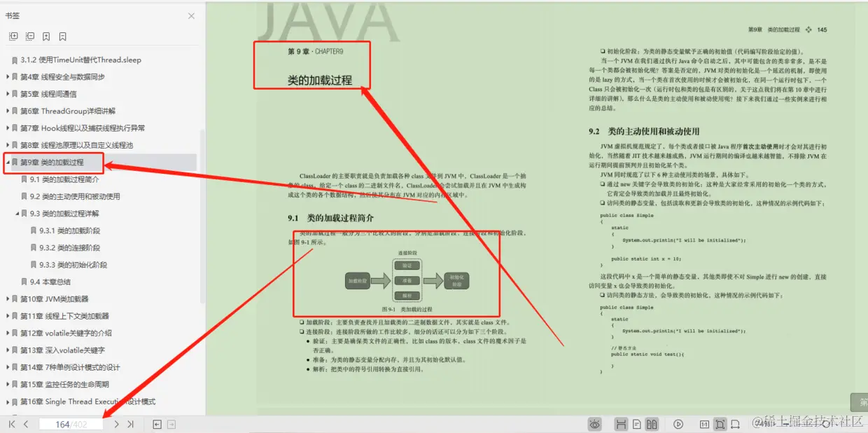868x433 pixels.
Task: Expand the 第11章 bookmark arrow
Action: (7, 316)
